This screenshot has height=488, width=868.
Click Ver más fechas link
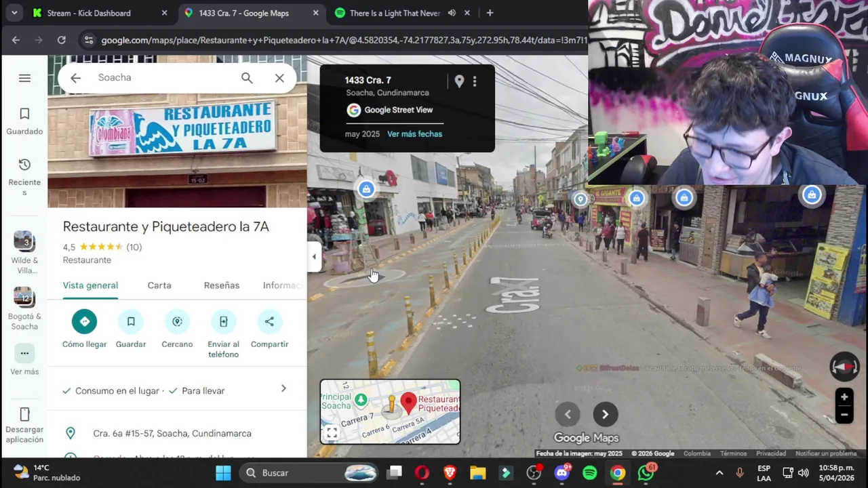[414, 134]
